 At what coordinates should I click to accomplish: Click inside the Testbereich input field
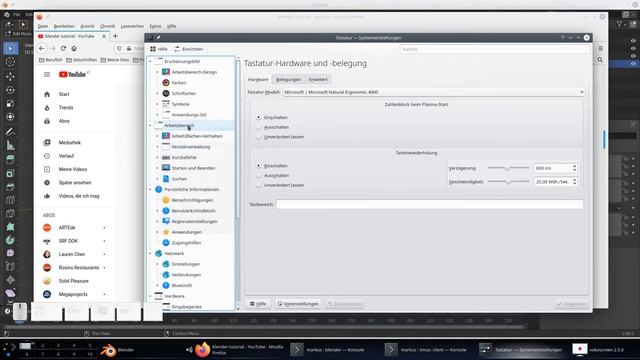tap(430, 204)
